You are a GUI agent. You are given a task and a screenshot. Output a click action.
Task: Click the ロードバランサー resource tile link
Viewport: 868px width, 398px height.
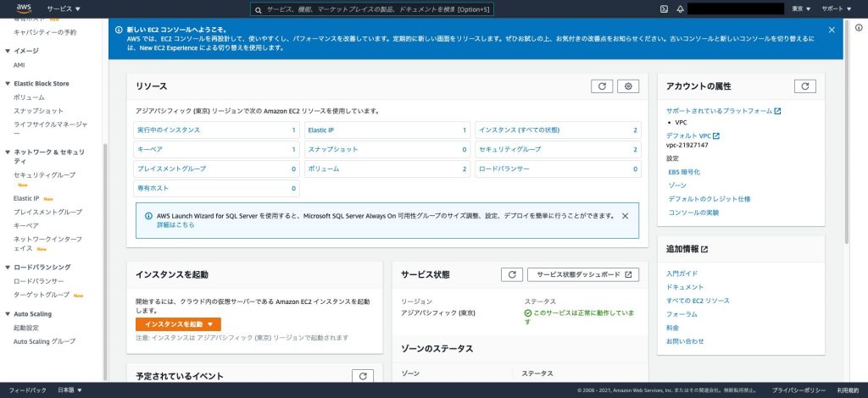(x=504, y=169)
